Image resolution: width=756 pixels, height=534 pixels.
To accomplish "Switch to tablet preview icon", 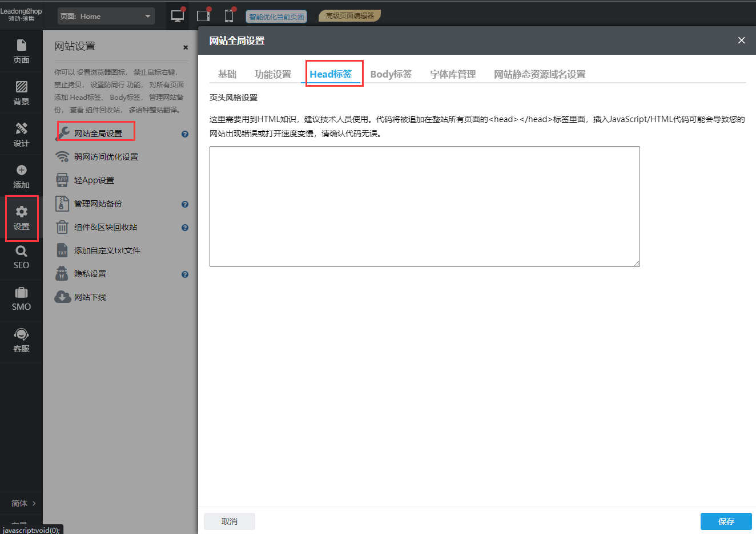I will click(x=203, y=16).
